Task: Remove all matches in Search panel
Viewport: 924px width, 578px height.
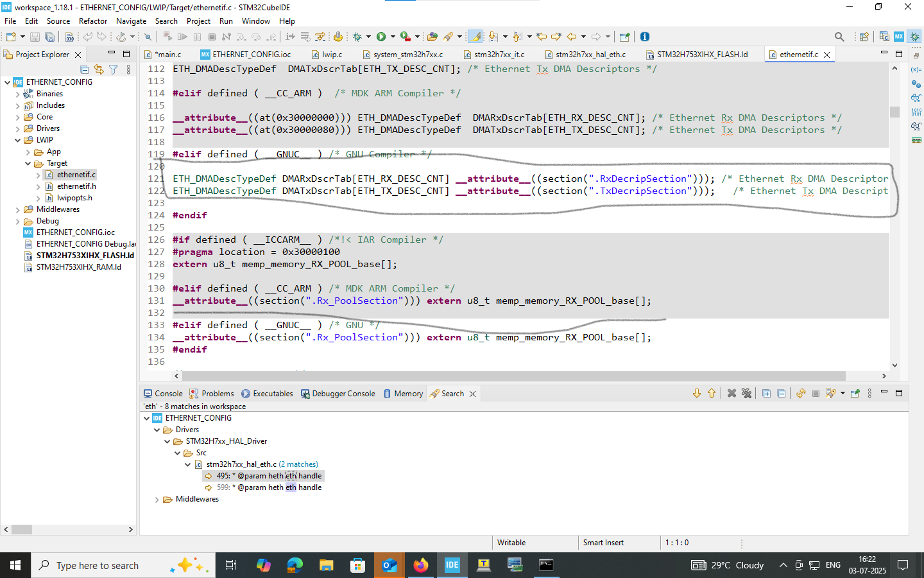Action: [x=746, y=394]
